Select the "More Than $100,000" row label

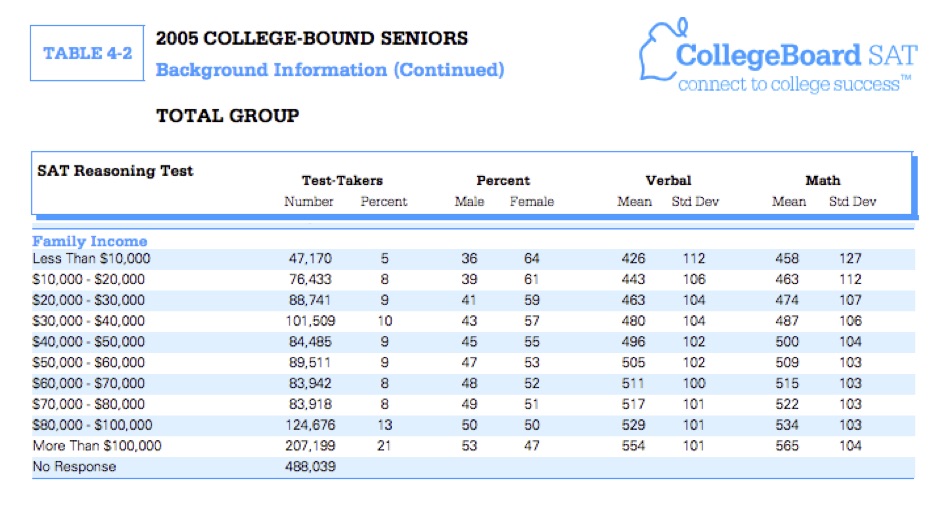(x=97, y=446)
